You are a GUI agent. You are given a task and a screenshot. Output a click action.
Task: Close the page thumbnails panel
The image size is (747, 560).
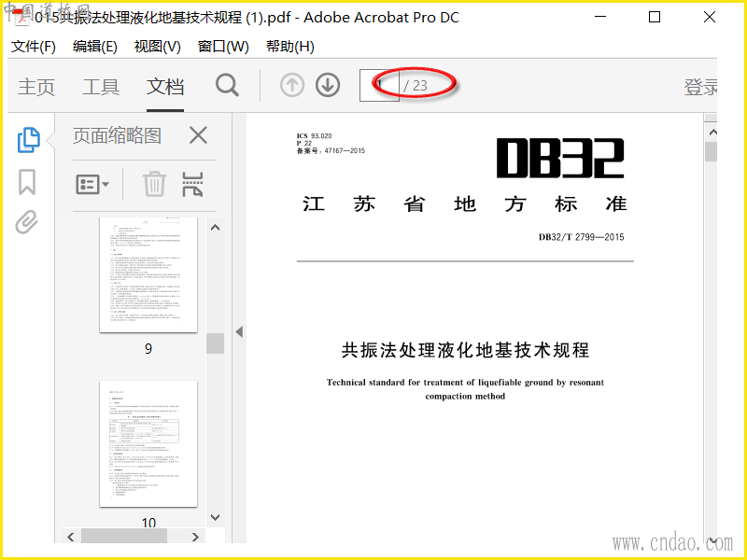[x=198, y=135]
